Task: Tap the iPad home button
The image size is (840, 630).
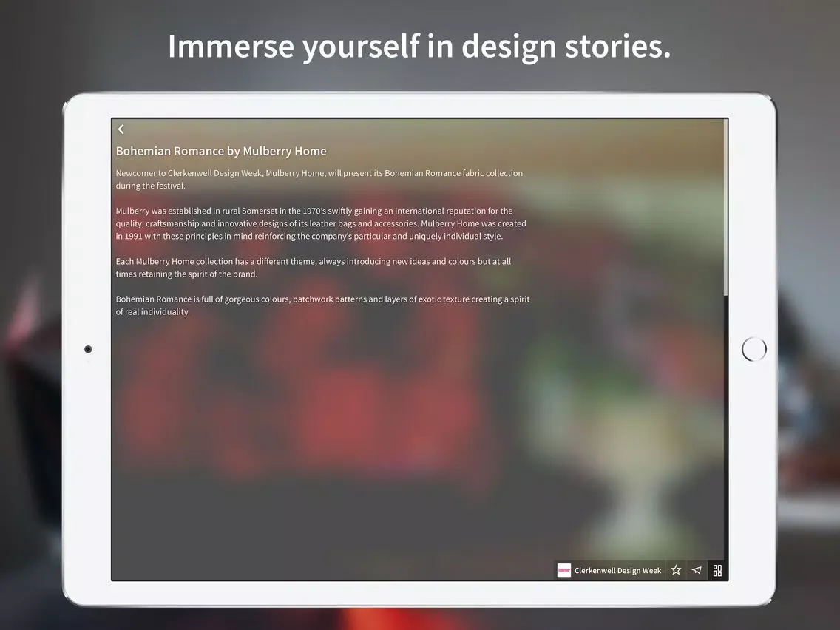Action: (753, 349)
